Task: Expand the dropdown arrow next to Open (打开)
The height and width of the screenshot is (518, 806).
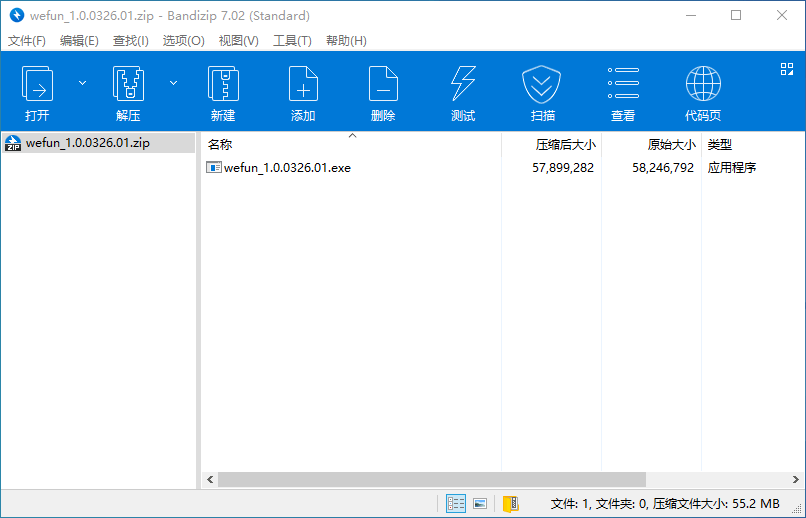Action: [x=83, y=83]
